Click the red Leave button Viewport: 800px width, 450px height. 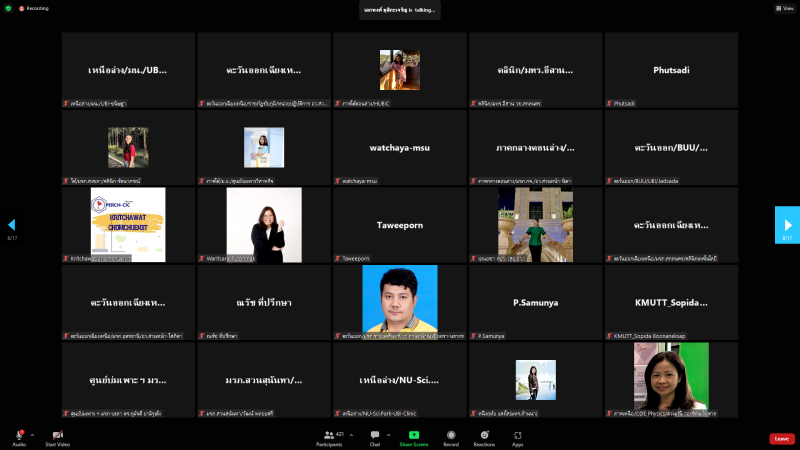tap(781, 438)
